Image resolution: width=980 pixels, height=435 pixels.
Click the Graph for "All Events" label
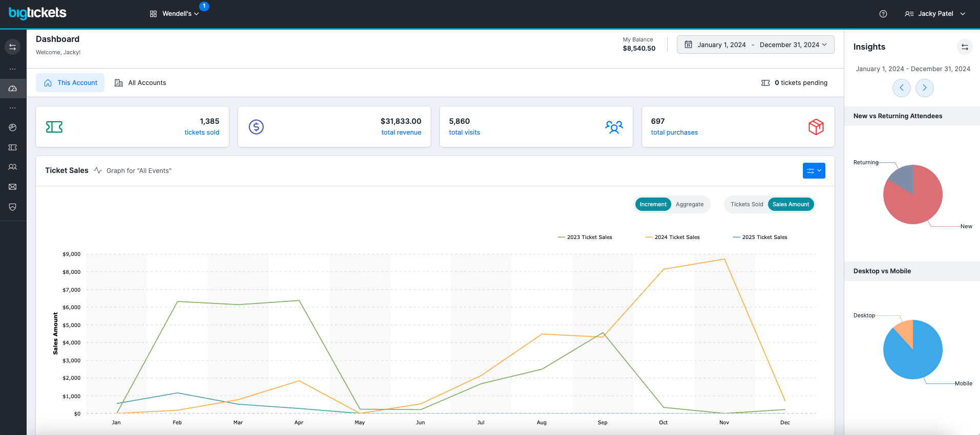139,171
